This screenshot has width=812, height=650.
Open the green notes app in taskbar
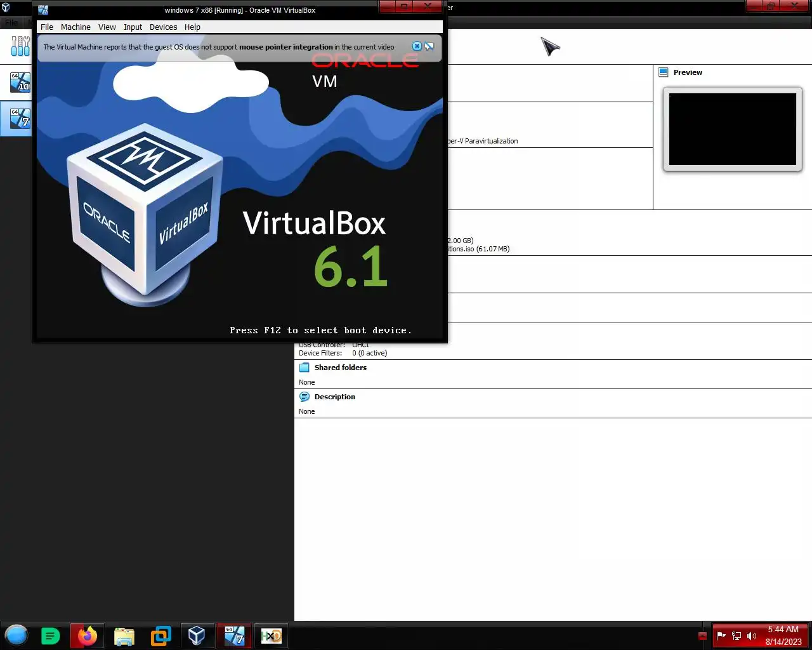pyautogui.click(x=50, y=635)
